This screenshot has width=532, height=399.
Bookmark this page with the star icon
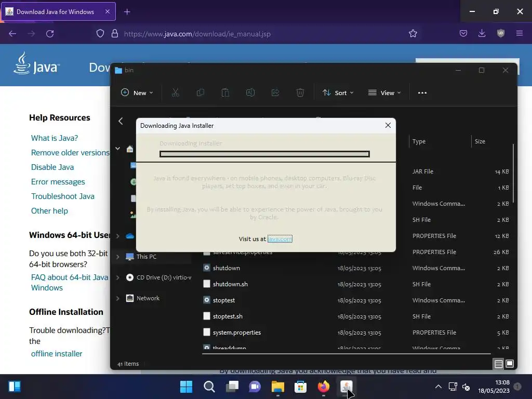pos(413,34)
